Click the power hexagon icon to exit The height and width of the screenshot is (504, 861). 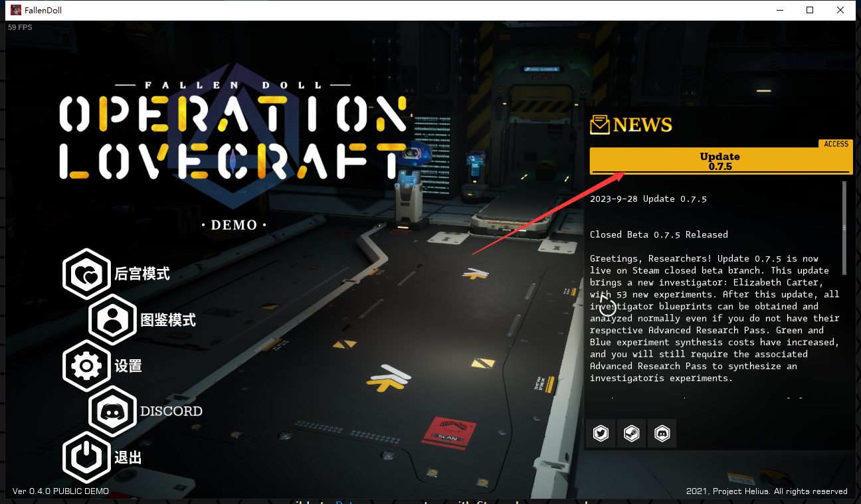86,458
